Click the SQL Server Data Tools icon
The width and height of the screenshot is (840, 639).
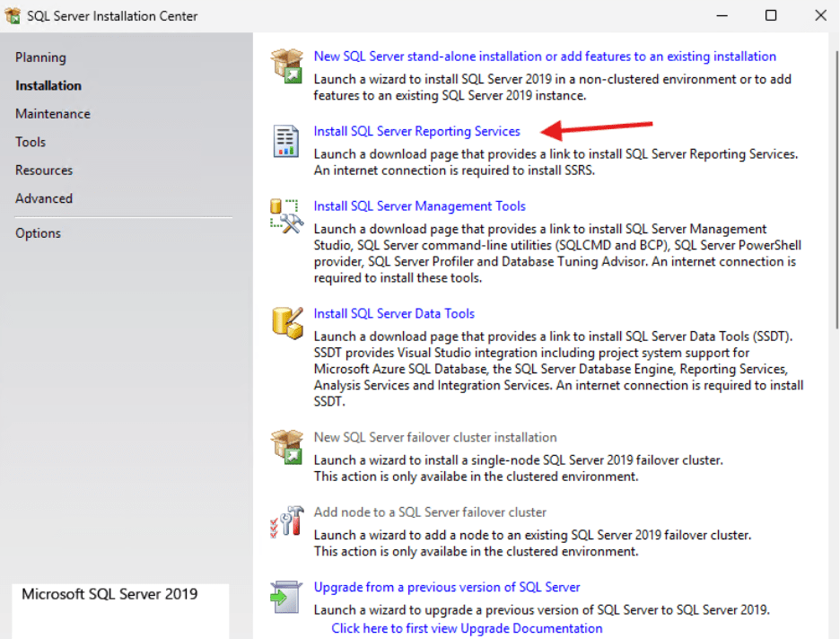click(x=286, y=323)
